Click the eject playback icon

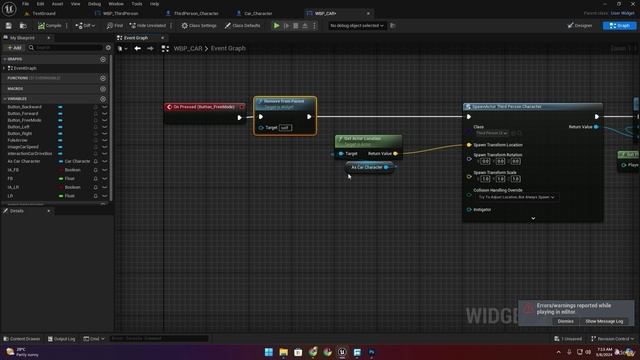[305, 26]
